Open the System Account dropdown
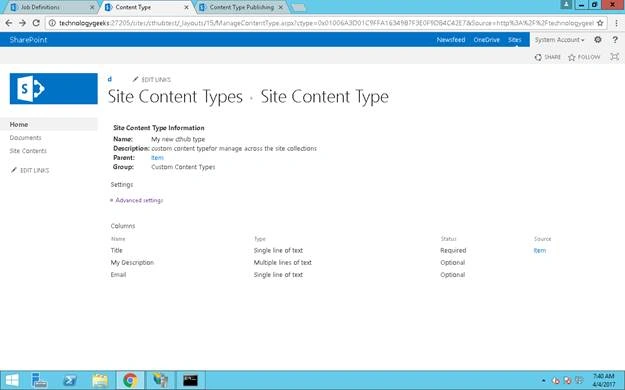 click(x=559, y=39)
